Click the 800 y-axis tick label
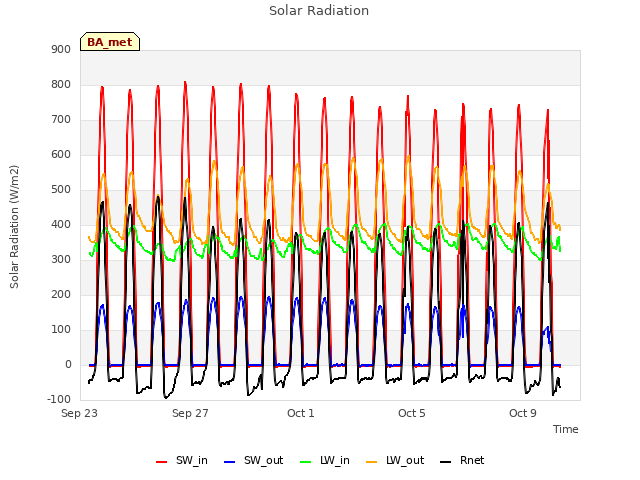Image resolution: width=640 pixels, height=480 pixels. click(x=61, y=85)
